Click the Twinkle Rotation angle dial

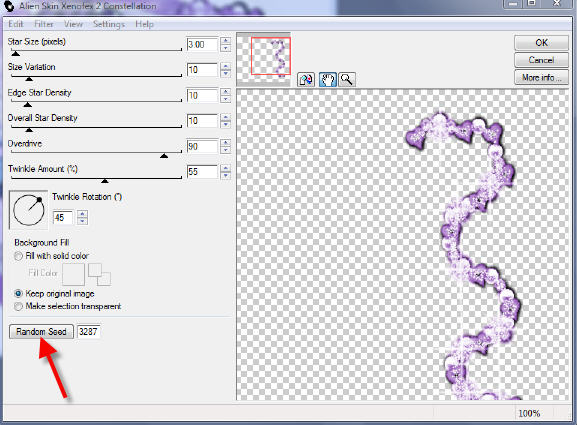29,209
